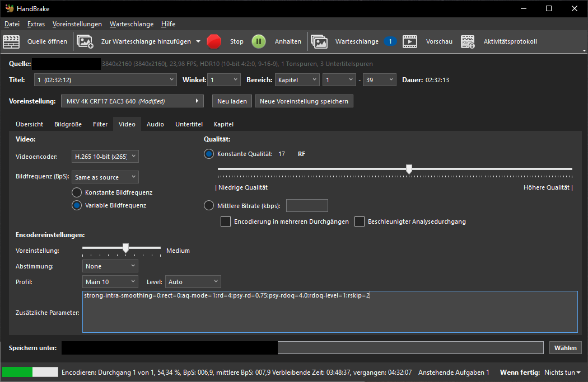Switch to the Audio tab
This screenshot has height=382, width=588.
155,124
